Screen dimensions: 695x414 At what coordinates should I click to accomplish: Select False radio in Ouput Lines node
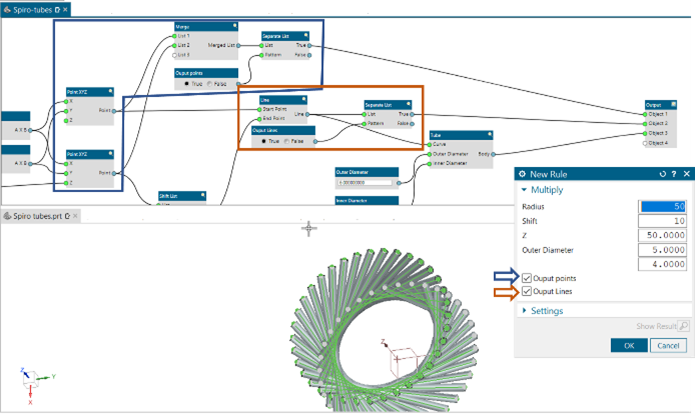[x=288, y=142]
